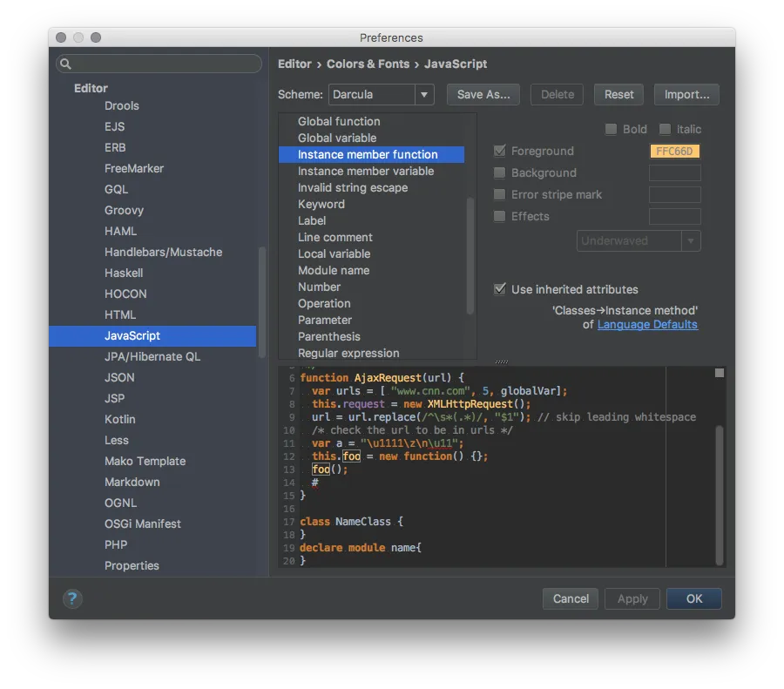The image size is (784, 689).
Task: Select Label attribute
Action: pos(312,220)
